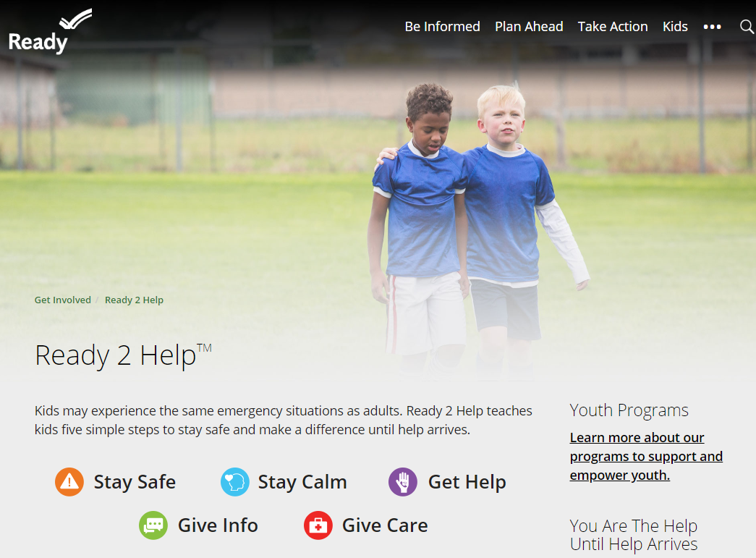The height and width of the screenshot is (558, 756).
Task: Click the Ready logo in the header
Action: (50, 31)
